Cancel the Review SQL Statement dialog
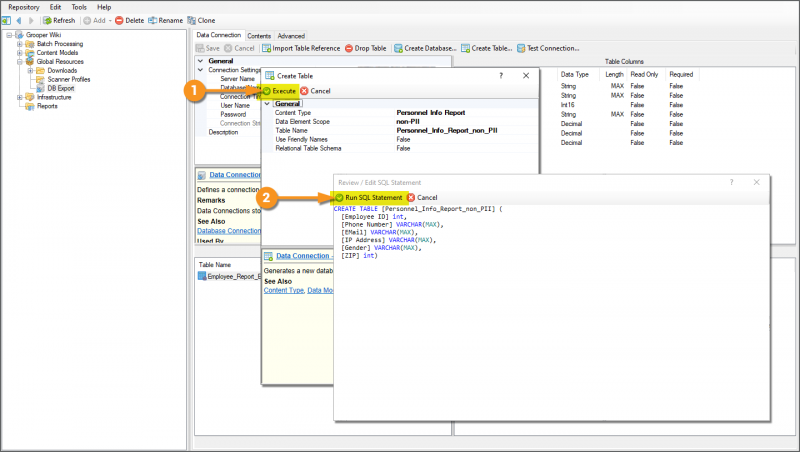 coord(421,198)
